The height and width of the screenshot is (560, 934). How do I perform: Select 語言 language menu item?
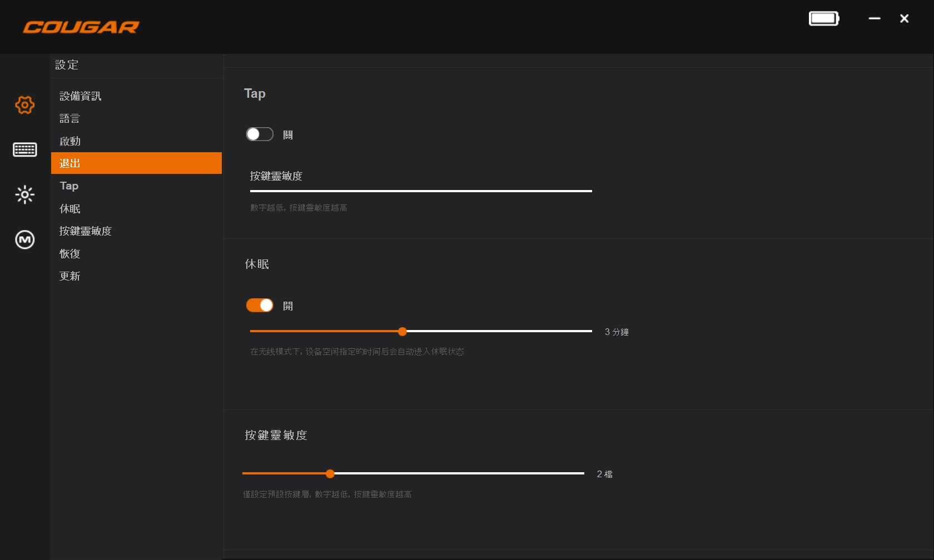tap(70, 118)
